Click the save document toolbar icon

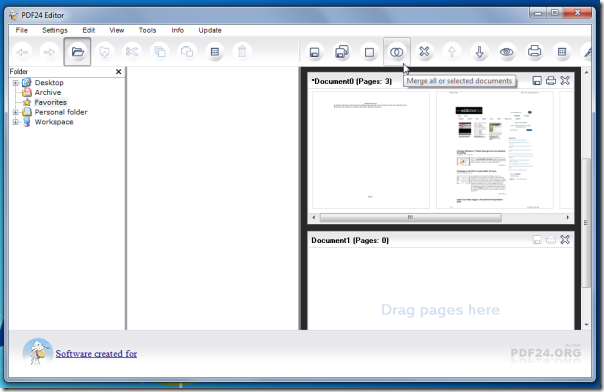click(x=314, y=52)
